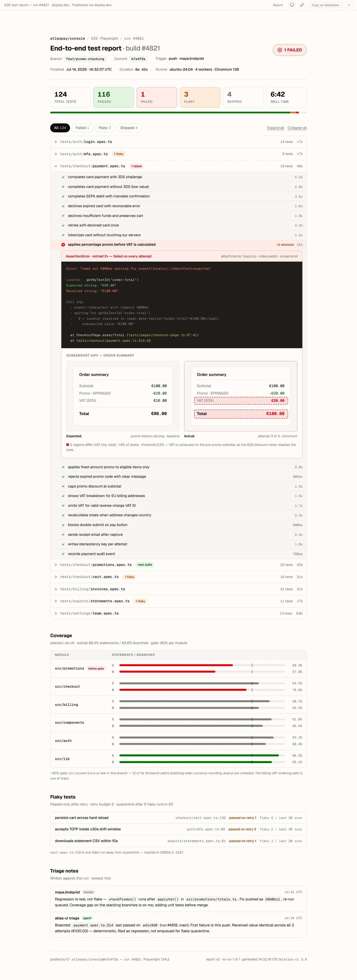Click pass checkmark for rejects expired promo code

63,477
